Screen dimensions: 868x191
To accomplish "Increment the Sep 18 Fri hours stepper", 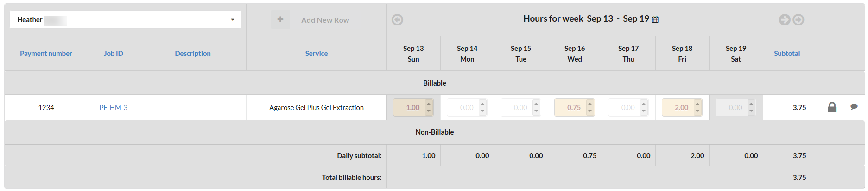I will [x=697, y=104].
